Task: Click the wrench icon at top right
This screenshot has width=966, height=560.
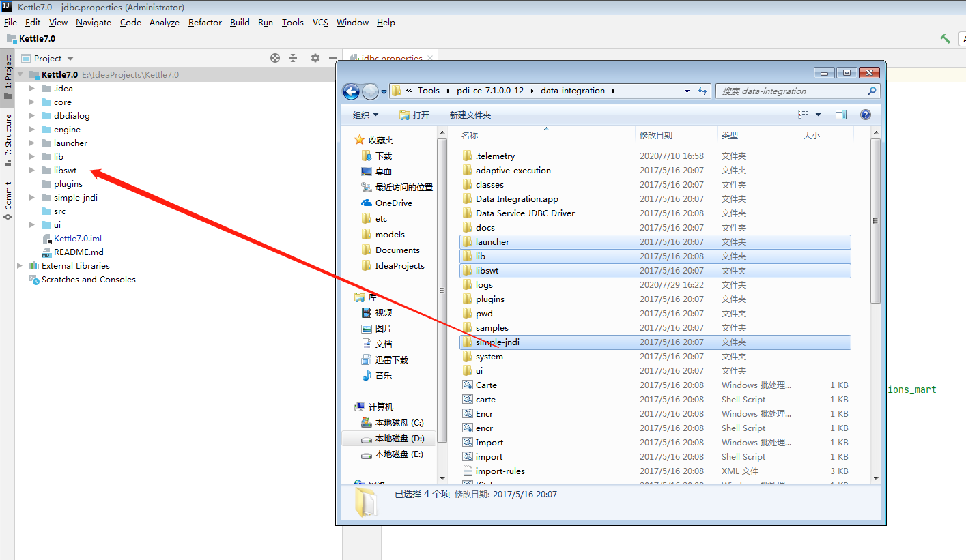Action: coord(945,38)
